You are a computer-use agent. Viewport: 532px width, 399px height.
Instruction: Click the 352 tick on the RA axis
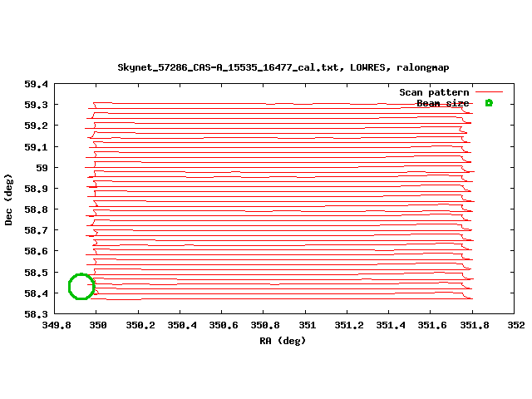(515, 326)
